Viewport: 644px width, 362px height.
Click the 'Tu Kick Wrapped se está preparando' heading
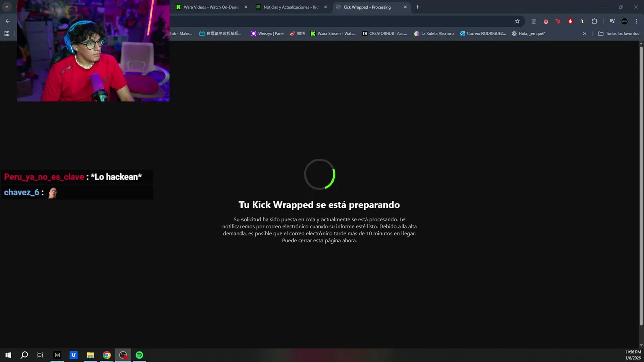tap(319, 205)
